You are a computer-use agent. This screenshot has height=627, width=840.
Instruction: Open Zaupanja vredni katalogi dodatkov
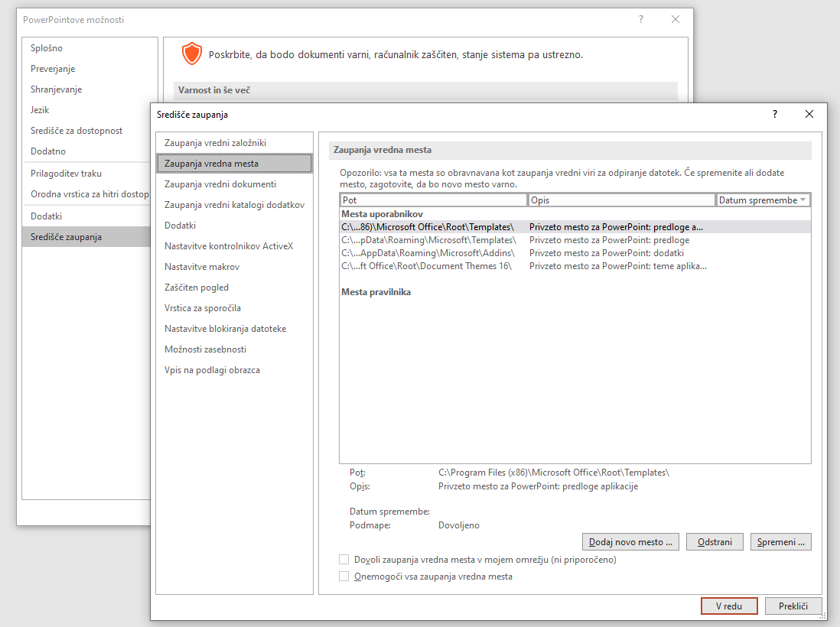(234, 204)
